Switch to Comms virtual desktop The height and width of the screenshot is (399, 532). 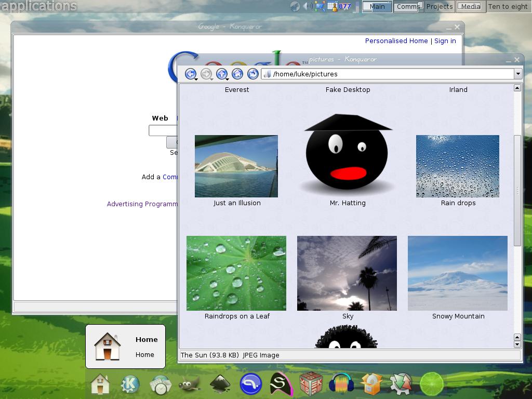click(408, 6)
